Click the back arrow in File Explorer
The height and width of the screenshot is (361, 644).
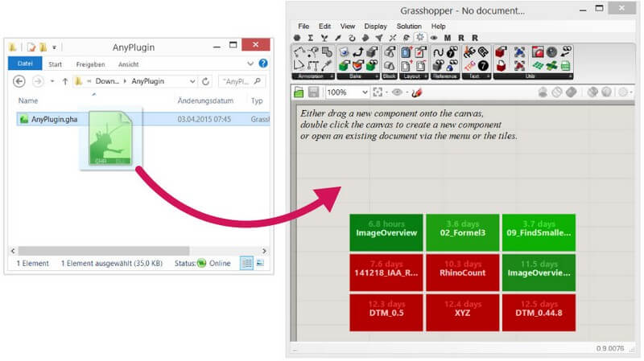19,81
